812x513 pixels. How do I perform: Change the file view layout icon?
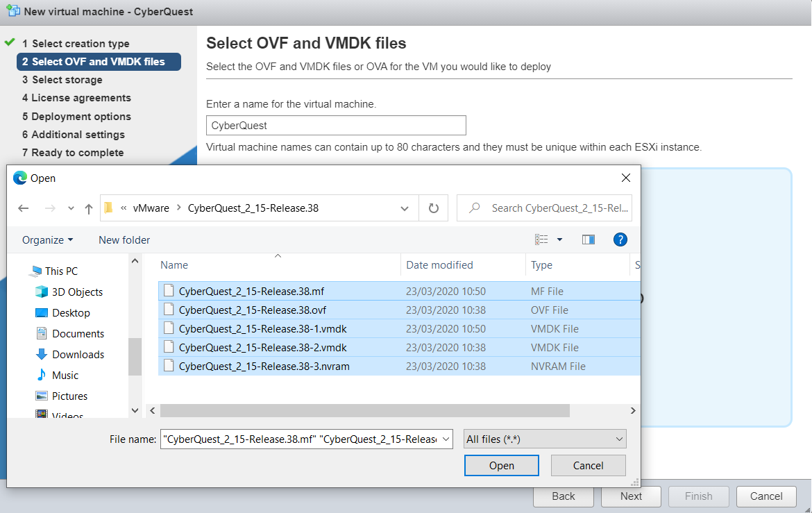[541, 239]
